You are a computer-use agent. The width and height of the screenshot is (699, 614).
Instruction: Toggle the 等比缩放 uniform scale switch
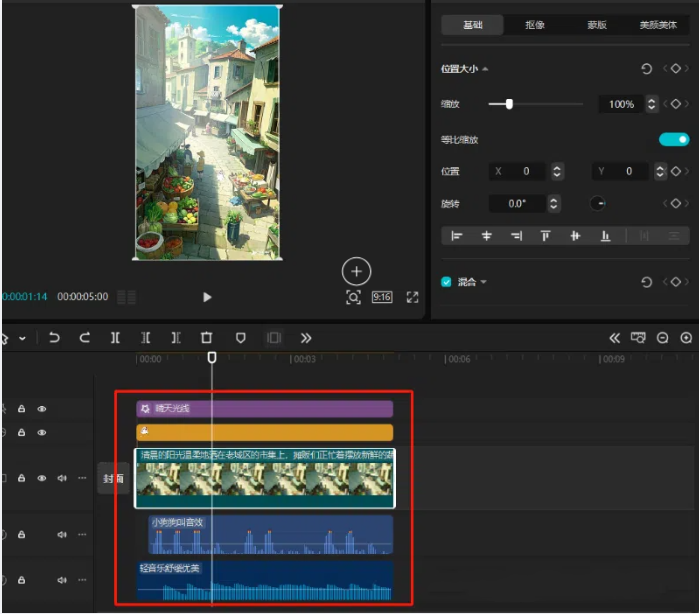674,140
